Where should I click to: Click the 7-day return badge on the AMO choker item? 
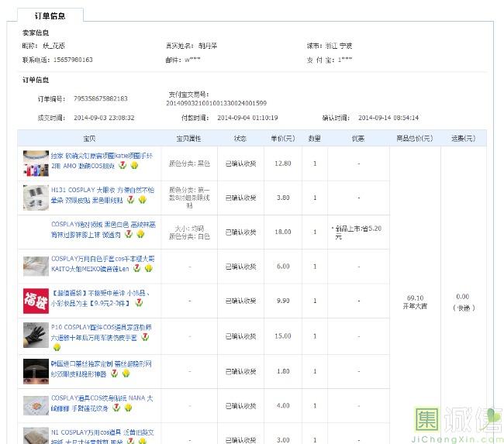point(123,166)
